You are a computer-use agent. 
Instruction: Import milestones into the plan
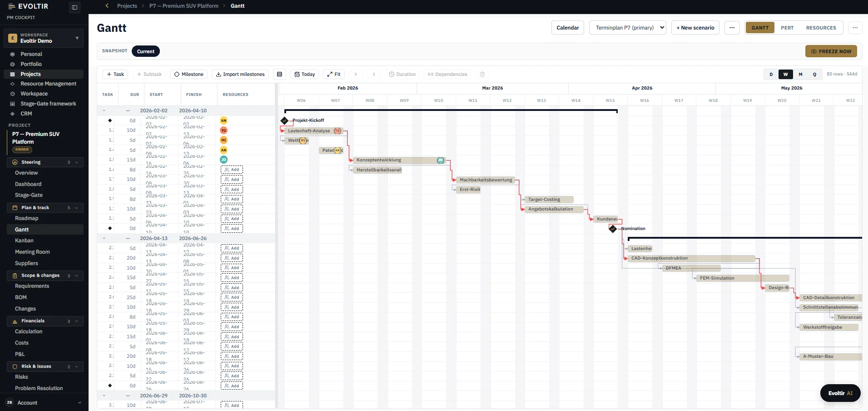(240, 74)
